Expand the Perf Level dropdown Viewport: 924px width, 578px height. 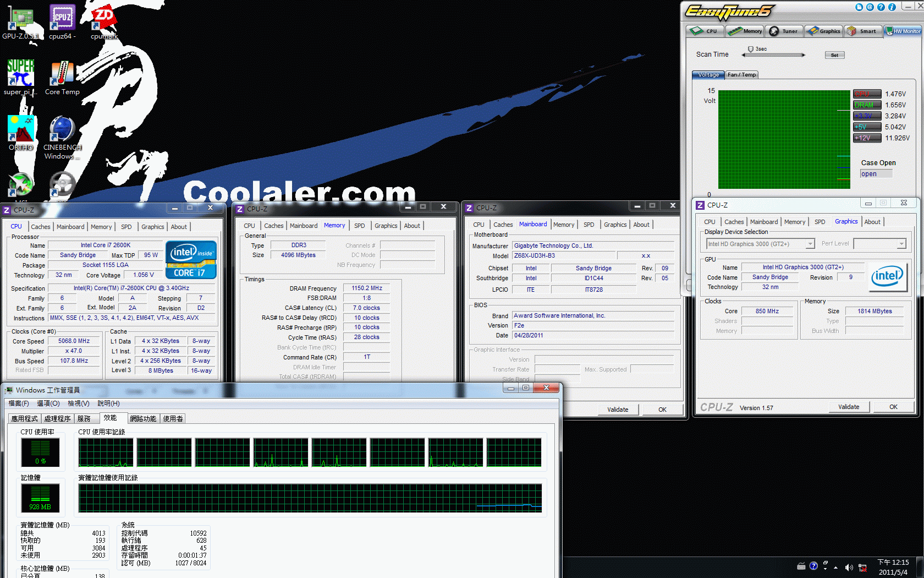pyautogui.click(x=901, y=244)
